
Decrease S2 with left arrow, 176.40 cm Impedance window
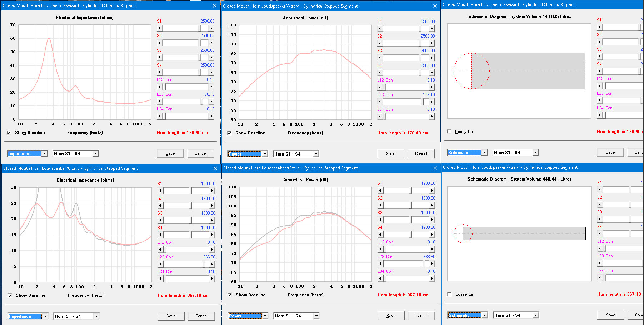tap(160, 43)
